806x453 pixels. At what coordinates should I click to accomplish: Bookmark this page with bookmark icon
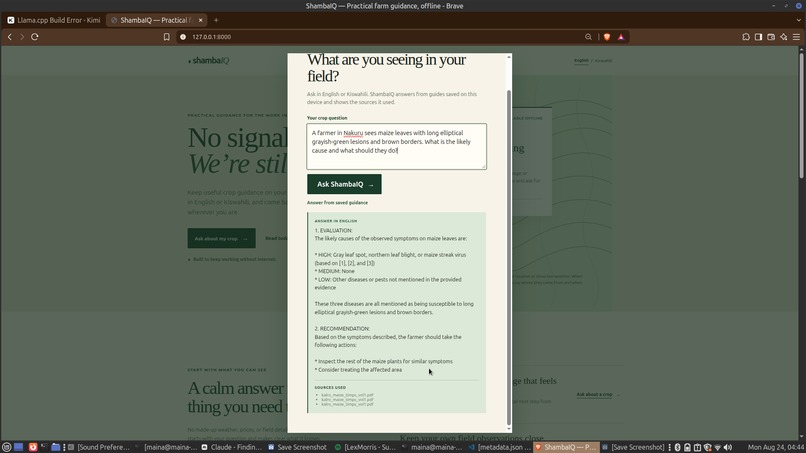point(167,37)
